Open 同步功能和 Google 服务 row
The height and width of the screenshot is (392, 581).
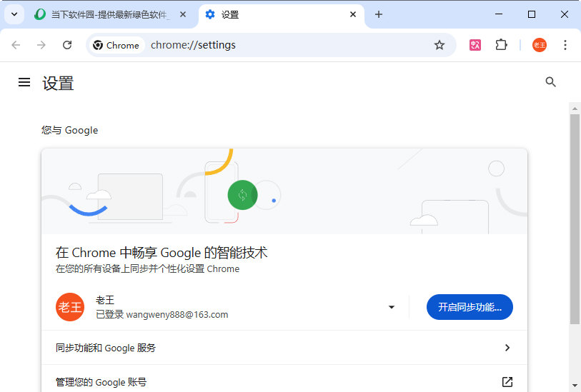coord(284,348)
